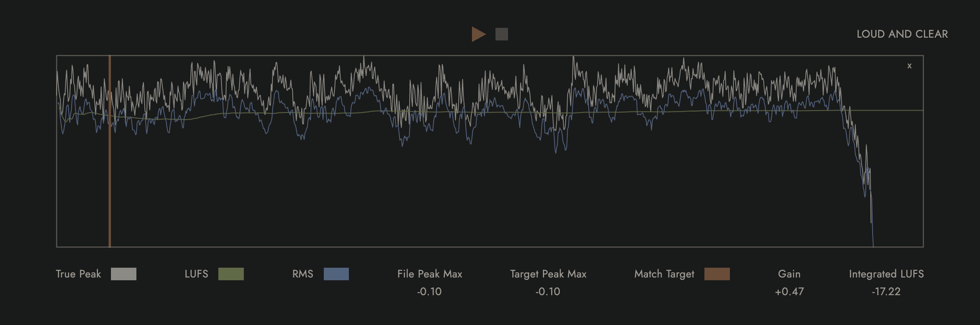Image resolution: width=980 pixels, height=325 pixels.
Task: Open the LOUD AND CLEAR preset label
Action: pyautogui.click(x=902, y=34)
